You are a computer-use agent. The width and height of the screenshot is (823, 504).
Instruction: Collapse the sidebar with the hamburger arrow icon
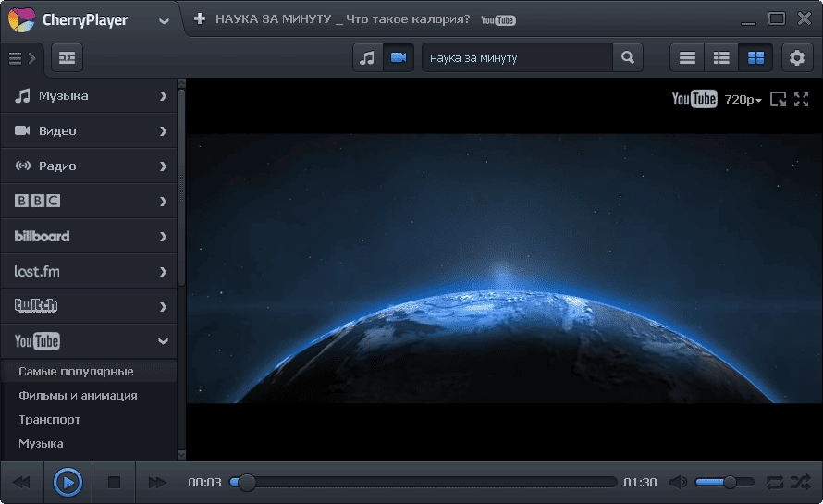tap(21, 58)
